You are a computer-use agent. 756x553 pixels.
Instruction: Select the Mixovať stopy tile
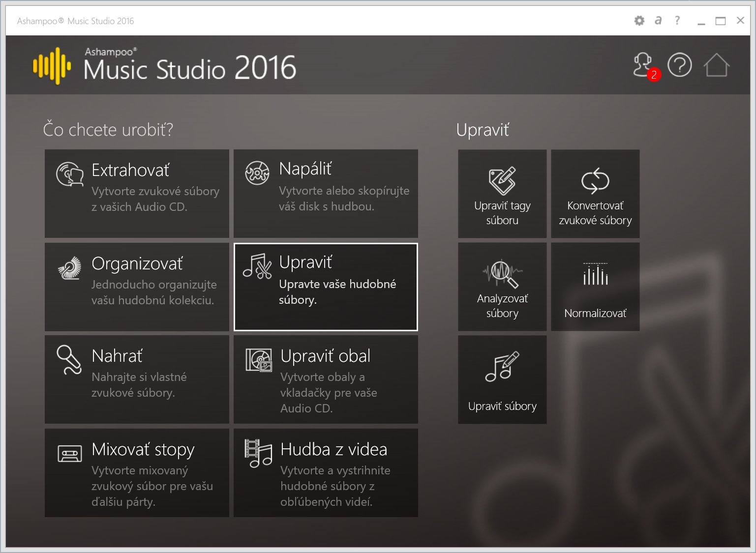(137, 472)
